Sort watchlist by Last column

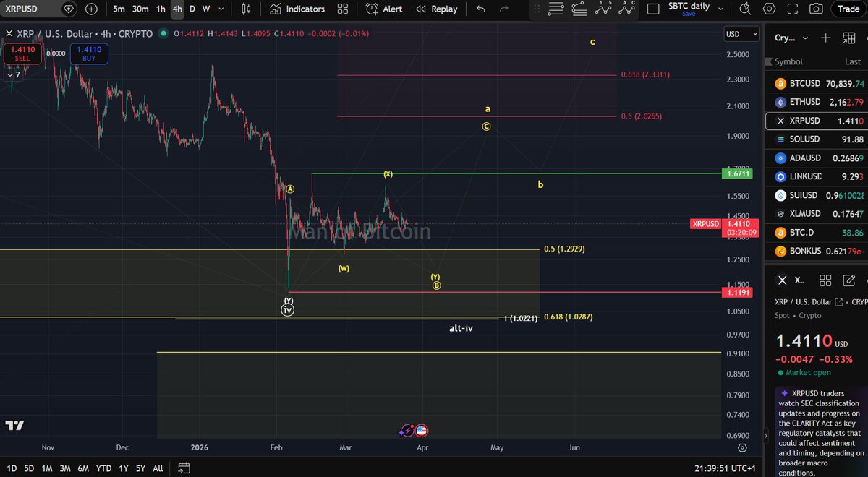(853, 61)
